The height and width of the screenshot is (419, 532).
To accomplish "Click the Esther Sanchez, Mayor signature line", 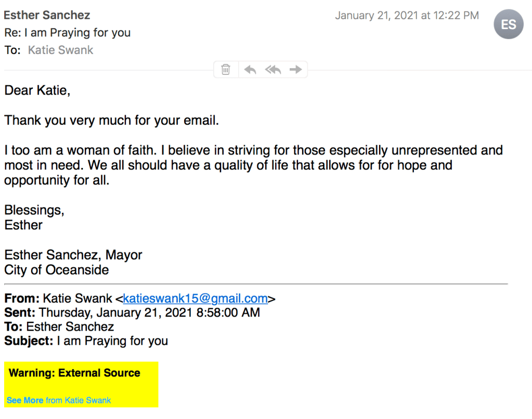I will point(73,255).
